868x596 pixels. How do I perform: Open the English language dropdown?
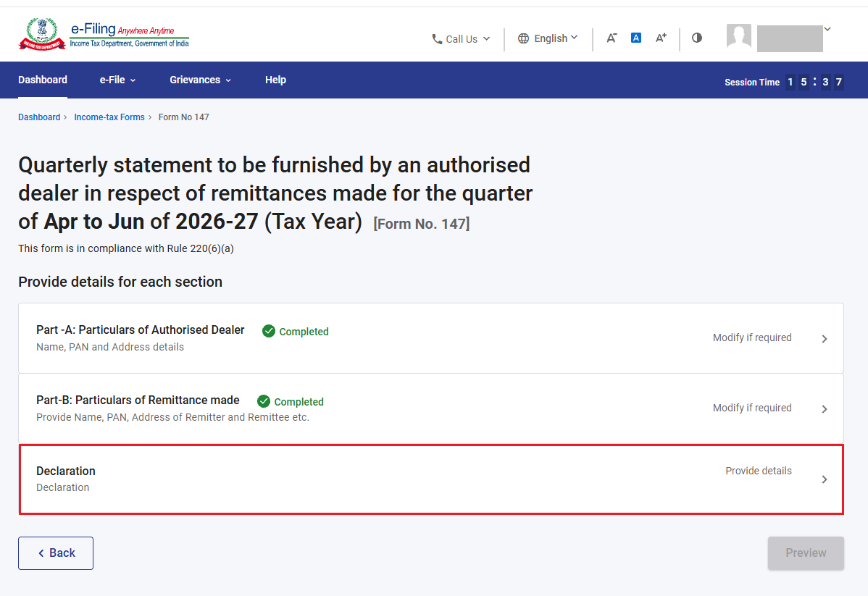click(548, 38)
